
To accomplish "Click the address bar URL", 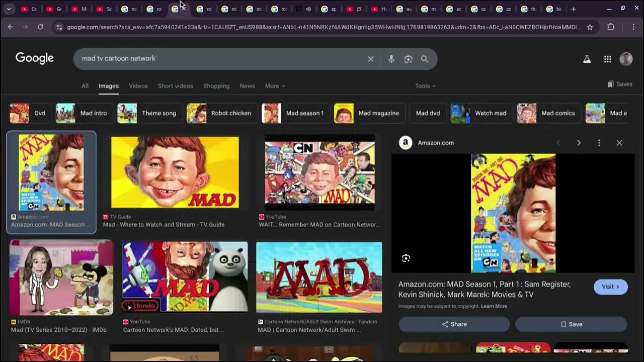I will pyautogui.click(x=324, y=27).
